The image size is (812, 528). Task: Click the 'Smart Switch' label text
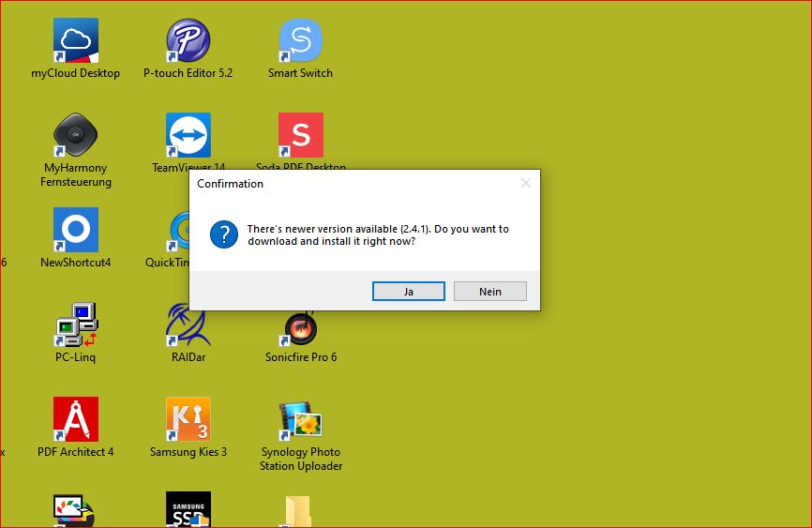click(x=300, y=73)
